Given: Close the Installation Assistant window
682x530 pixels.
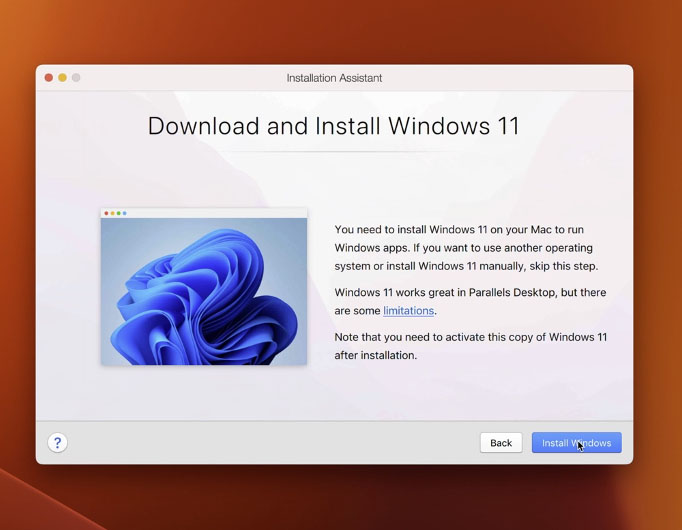Looking at the screenshot, I should pyautogui.click(x=49, y=78).
